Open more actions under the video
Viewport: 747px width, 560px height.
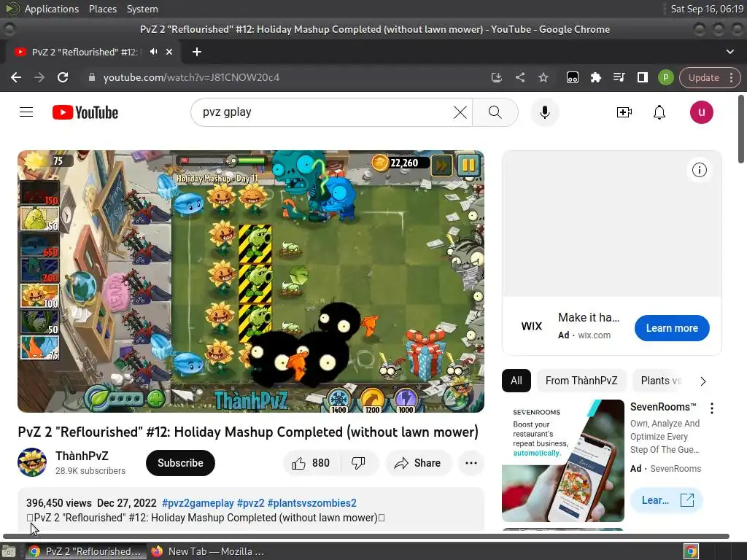click(471, 463)
